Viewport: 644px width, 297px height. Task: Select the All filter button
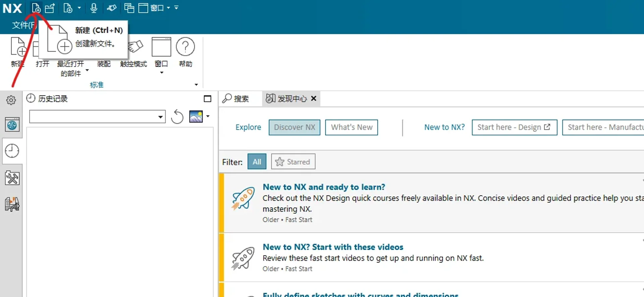point(257,162)
